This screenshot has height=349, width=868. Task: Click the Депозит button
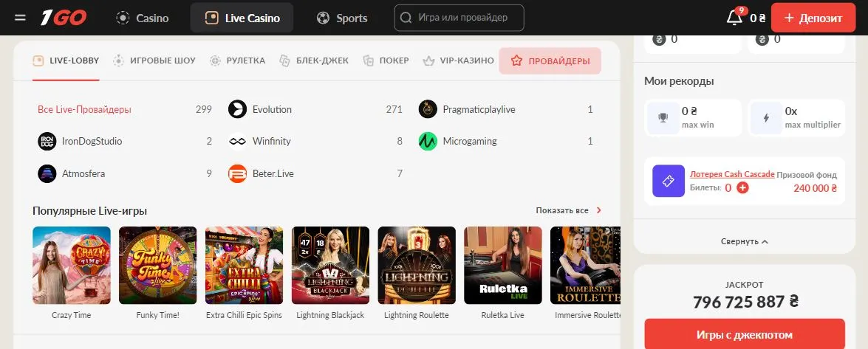tap(813, 18)
